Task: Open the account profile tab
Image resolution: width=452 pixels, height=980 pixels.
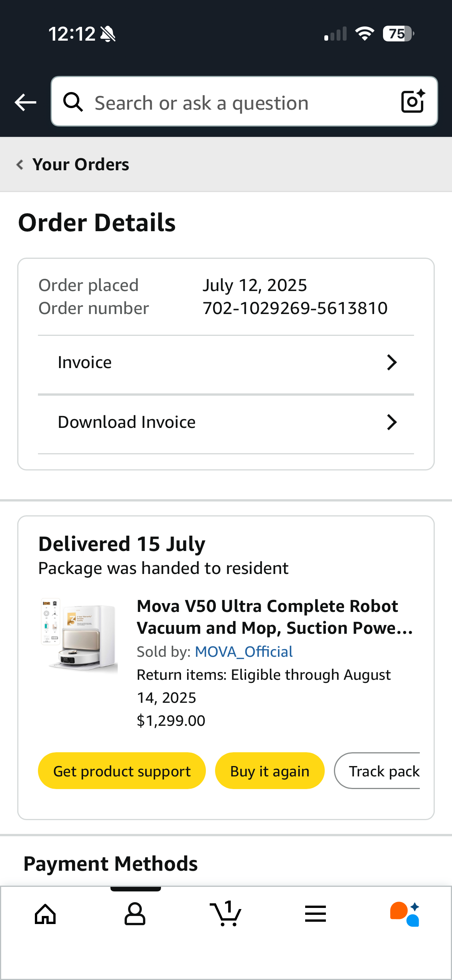Action: tap(135, 914)
